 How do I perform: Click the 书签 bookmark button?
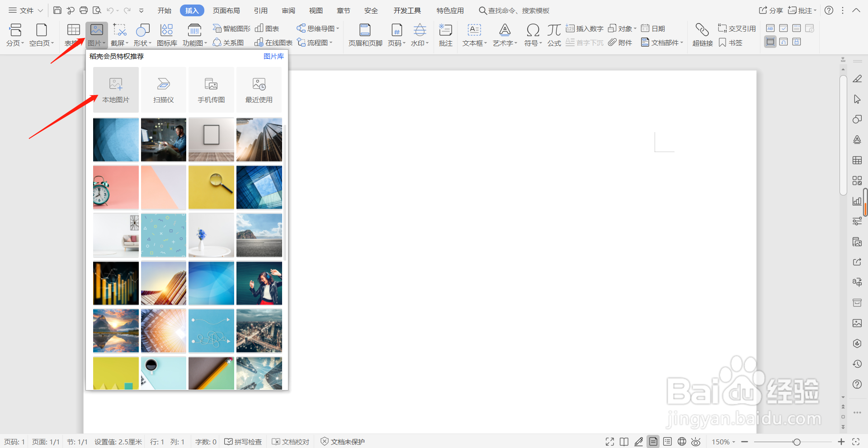click(x=731, y=43)
